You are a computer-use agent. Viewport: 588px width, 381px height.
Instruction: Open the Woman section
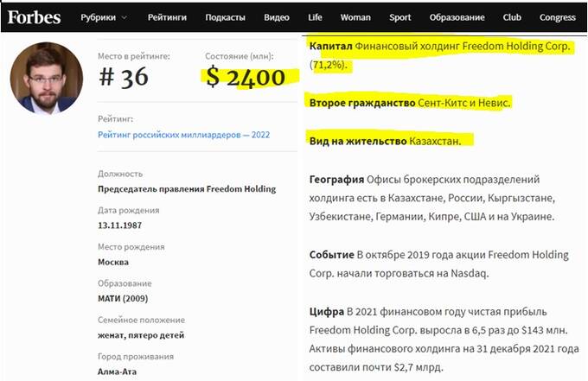point(355,17)
